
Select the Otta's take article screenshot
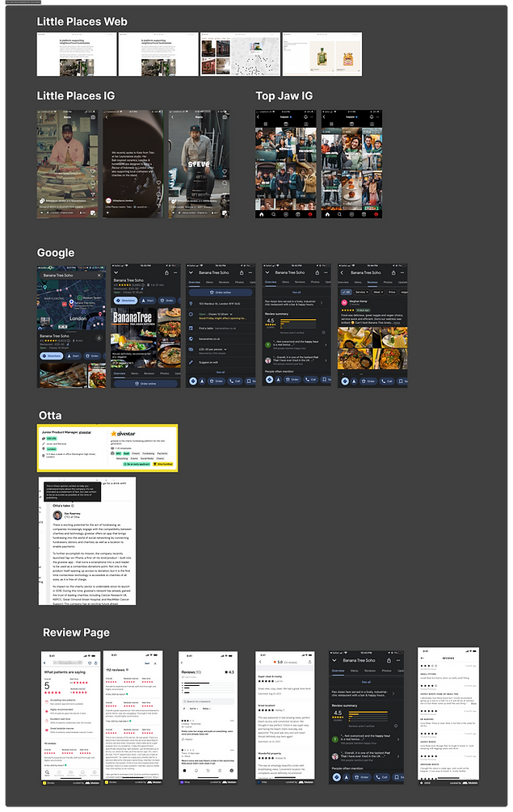coord(87,541)
